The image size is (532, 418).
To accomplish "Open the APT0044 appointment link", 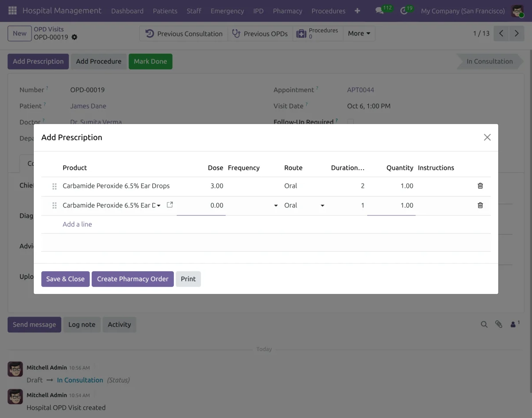I will click(x=360, y=90).
